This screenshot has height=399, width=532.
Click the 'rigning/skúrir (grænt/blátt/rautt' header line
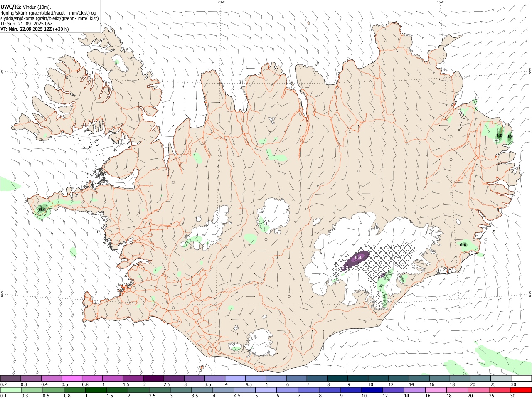[48, 12]
